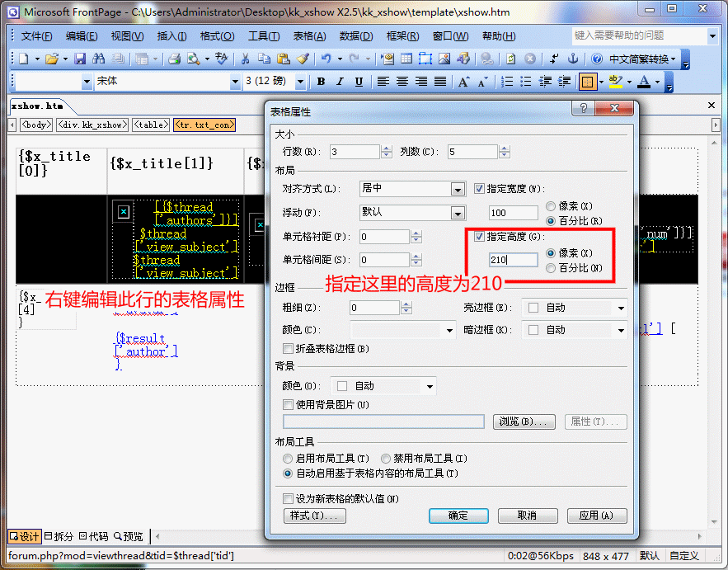Image resolution: width=728 pixels, height=570 pixels.
Task: Click the Save floppy disk icon
Action: pyautogui.click(x=80, y=59)
